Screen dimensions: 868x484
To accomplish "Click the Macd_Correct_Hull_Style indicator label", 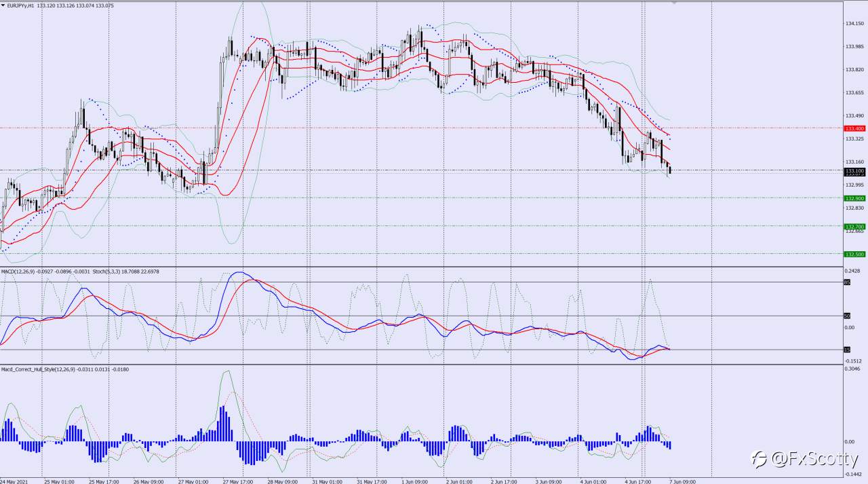I will (x=37, y=369).
